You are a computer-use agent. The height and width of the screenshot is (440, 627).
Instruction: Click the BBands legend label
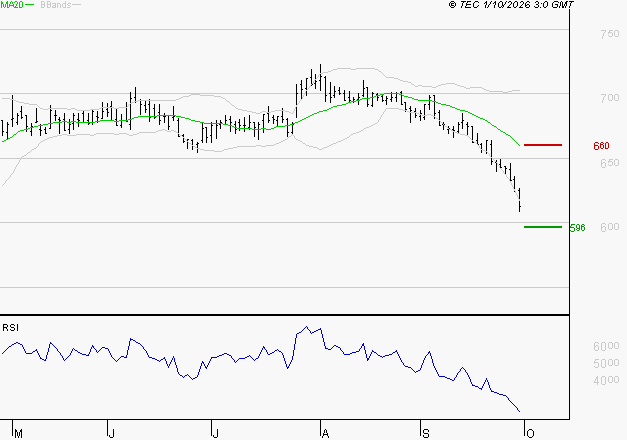(x=56, y=5)
